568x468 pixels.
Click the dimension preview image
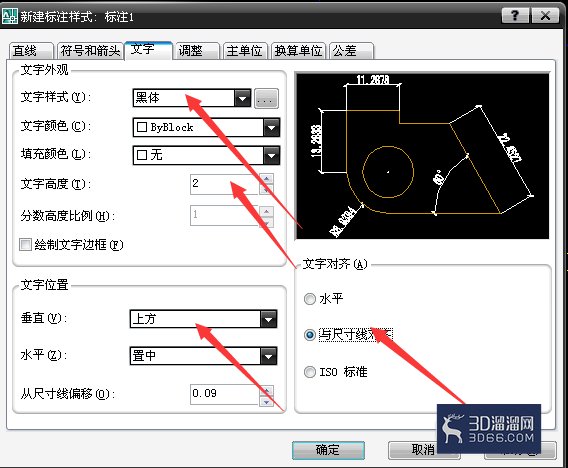(x=422, y=156)
